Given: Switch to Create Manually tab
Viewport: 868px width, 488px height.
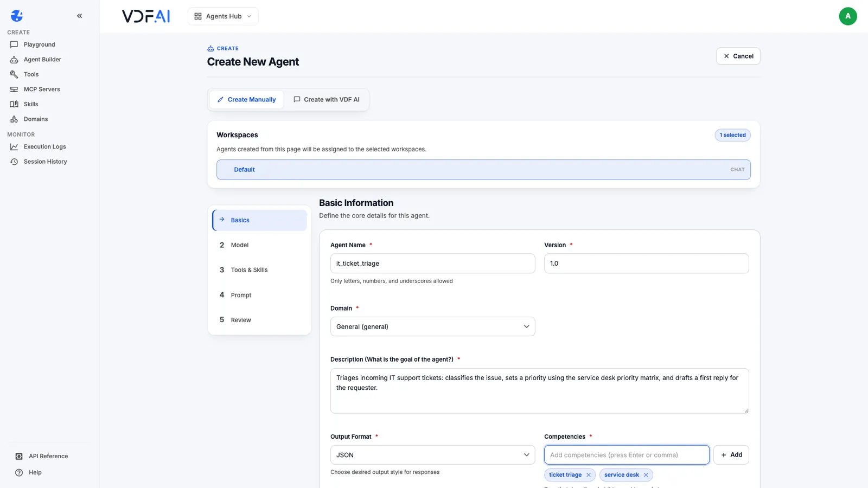Looking at the screenshot, I should tap(246, 100).
